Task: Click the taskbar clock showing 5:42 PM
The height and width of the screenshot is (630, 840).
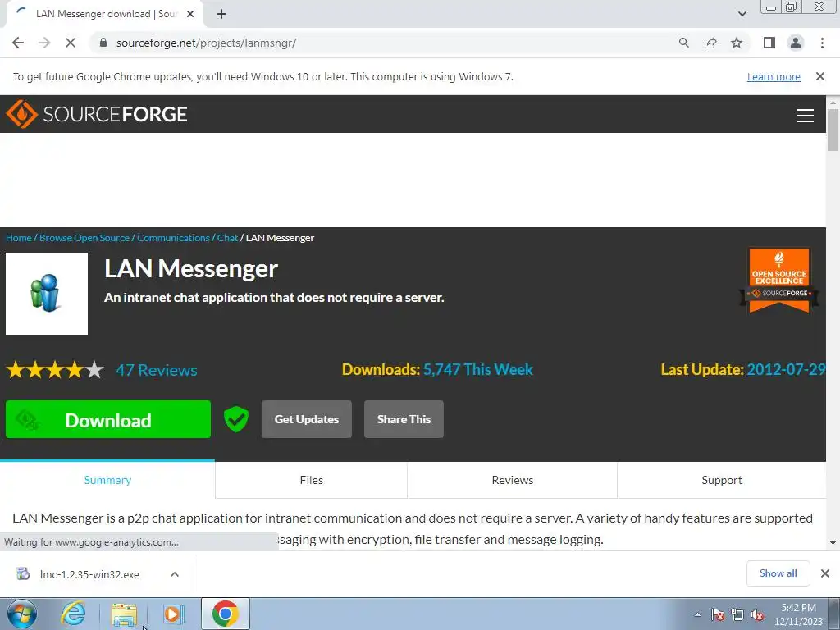Action: pyautogui.click(x=798, y=614)
